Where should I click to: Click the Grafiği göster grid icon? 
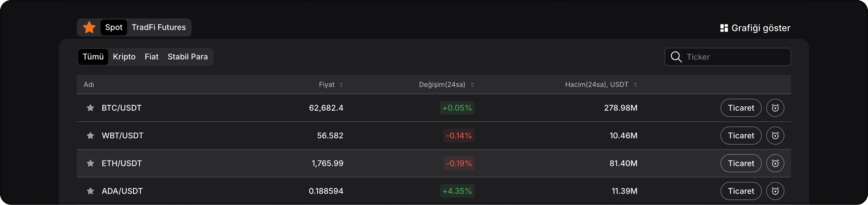coord(724,28)
